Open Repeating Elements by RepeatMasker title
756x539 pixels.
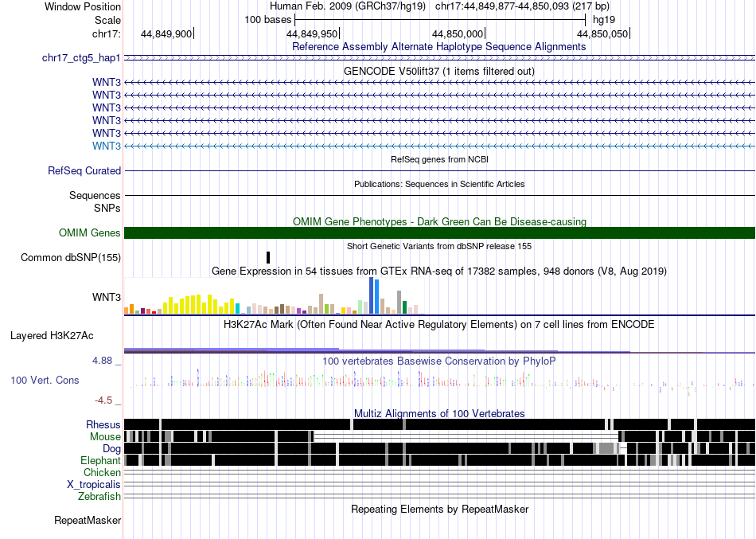point(439,509)
